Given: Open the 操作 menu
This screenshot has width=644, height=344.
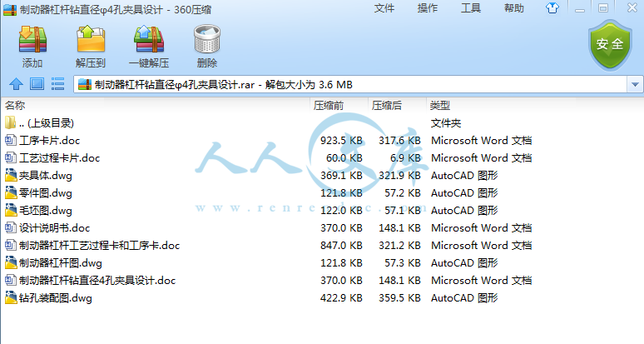Looking at the screenshot, I should (x=428, y=8).
